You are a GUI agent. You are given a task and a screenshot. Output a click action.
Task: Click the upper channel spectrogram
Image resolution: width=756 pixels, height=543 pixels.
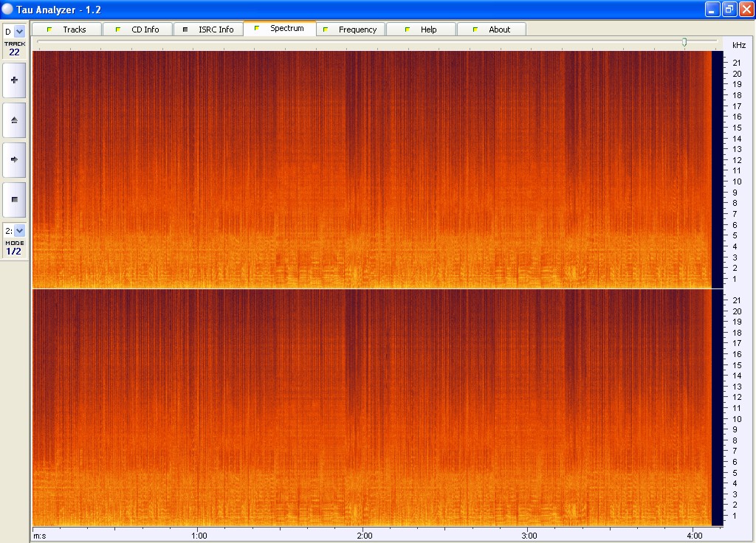click(369, 169)
